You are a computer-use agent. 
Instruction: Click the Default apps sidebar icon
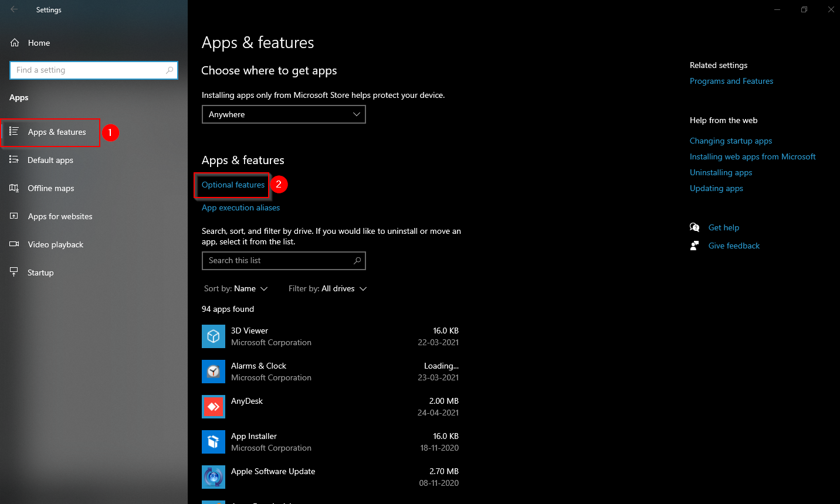pos(14,159)
